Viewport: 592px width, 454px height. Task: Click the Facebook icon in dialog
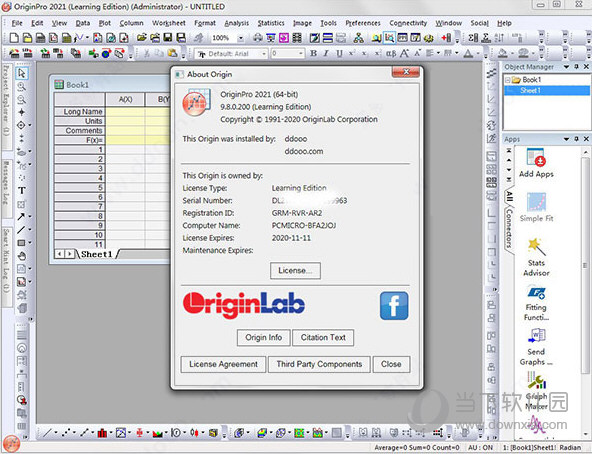394,306
